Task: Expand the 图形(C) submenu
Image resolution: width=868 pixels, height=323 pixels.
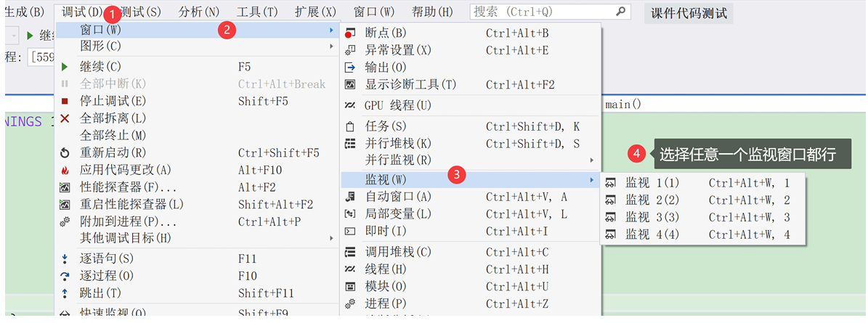Action: pyautogui.click(x=198, y=46)
